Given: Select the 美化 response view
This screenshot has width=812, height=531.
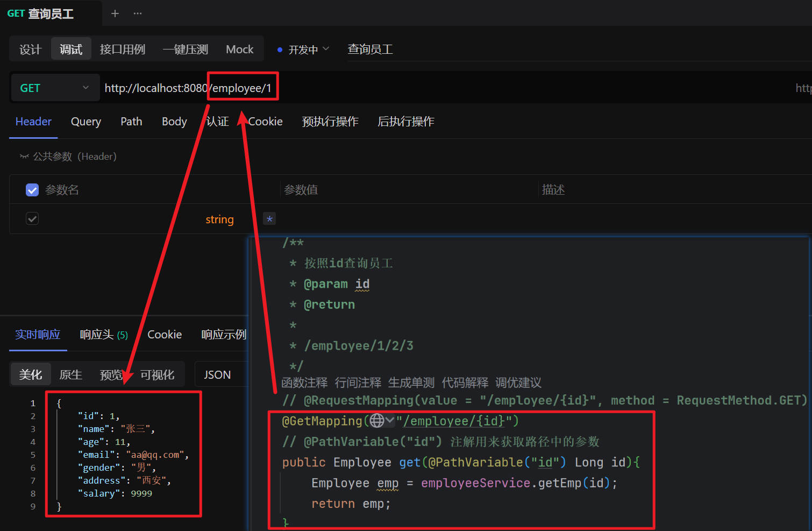Looking at the screenshot, I should (31, 375).
